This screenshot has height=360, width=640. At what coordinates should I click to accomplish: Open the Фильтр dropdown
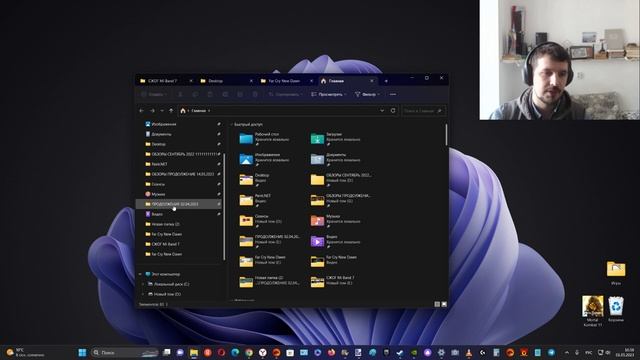[367, 94]
